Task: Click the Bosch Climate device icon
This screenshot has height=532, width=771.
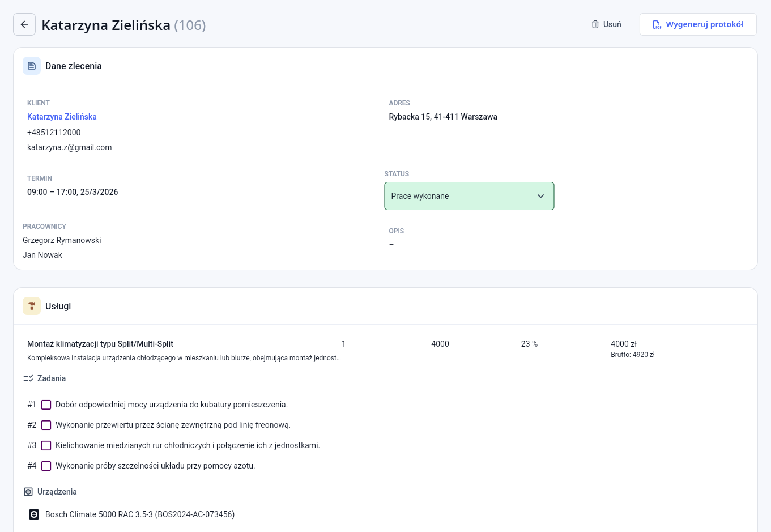Action: click(34, 514)
